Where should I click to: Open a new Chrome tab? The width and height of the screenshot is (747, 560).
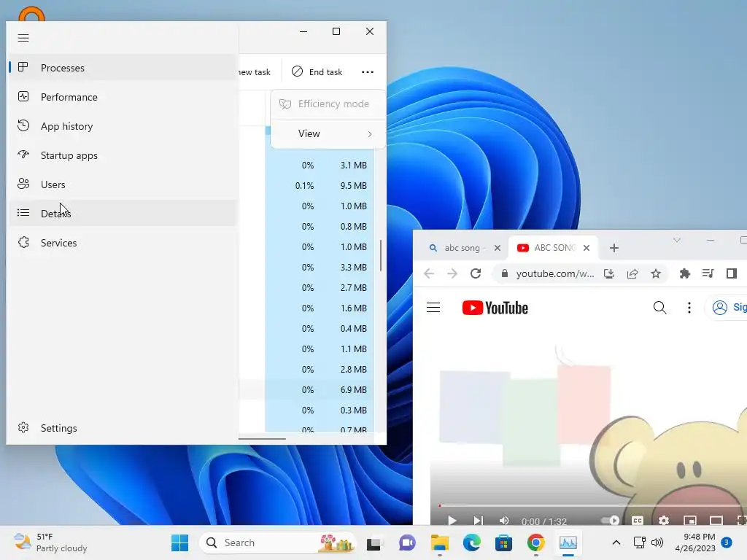click(x=614, y=248)
